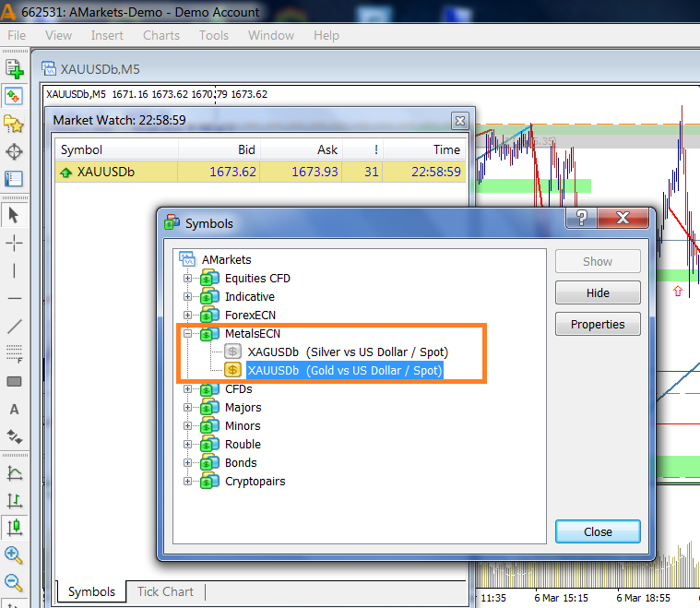Click the Zoom Out magnifier icon
The image size is (700, 608).
point(14,582)
